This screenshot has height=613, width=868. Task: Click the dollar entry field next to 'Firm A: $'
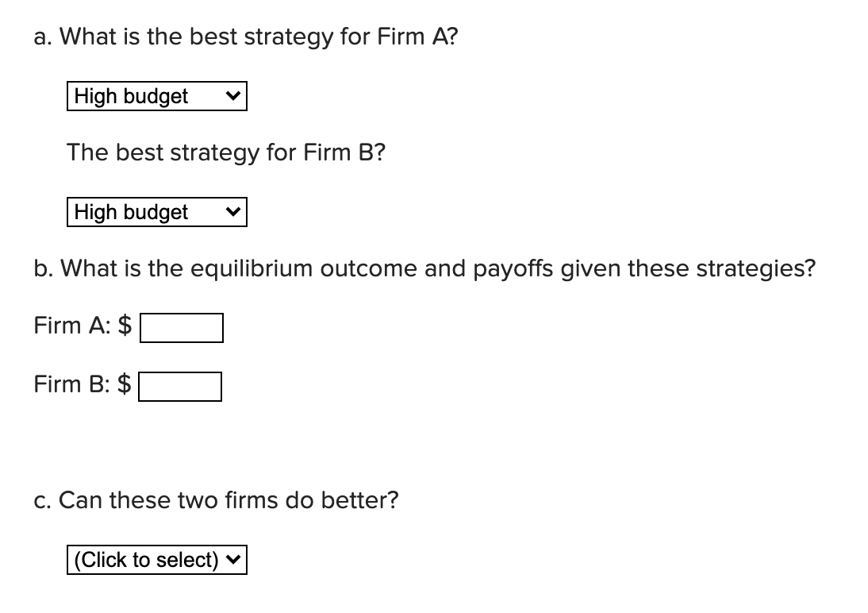point(181,327)
